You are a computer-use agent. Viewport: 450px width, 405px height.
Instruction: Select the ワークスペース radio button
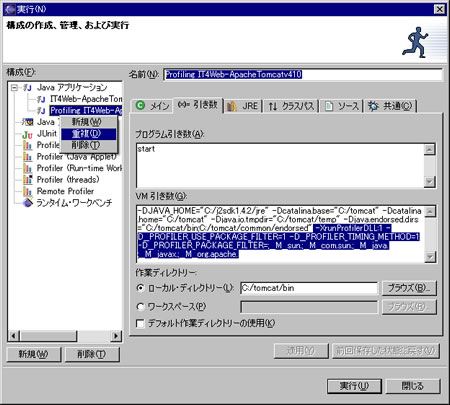[140, 306]
